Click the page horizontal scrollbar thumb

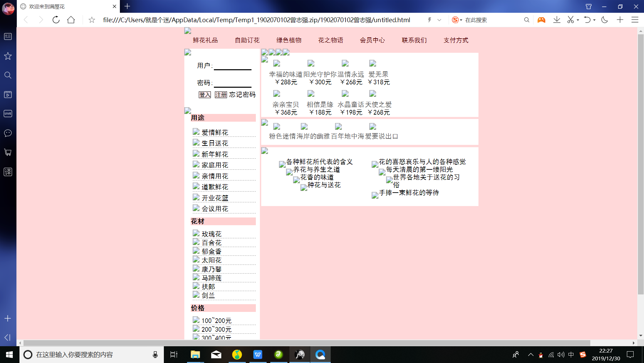click(307, 343)
